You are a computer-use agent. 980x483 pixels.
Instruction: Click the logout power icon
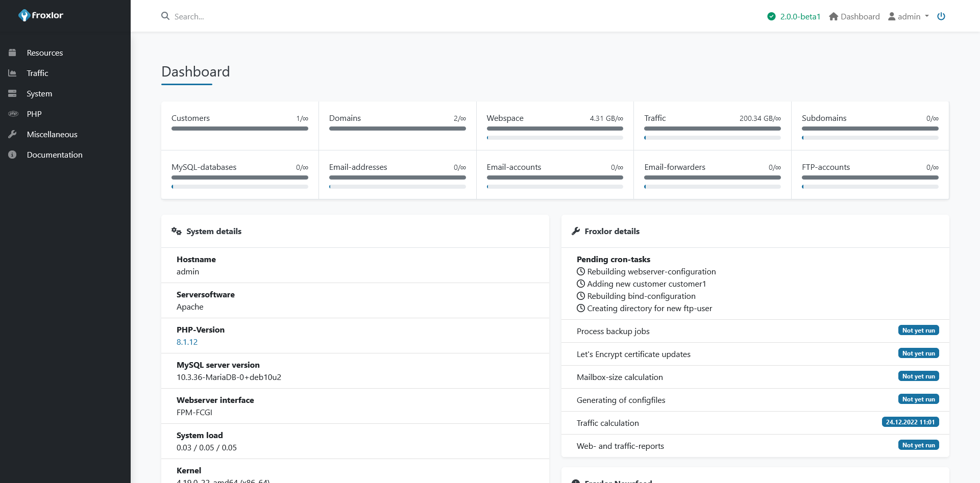(941, 16)
